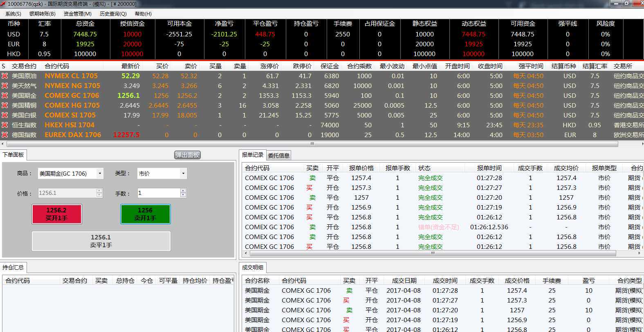Click the 价格 input field showing 1256.1

pyautogui.click(x=67, y=193)
